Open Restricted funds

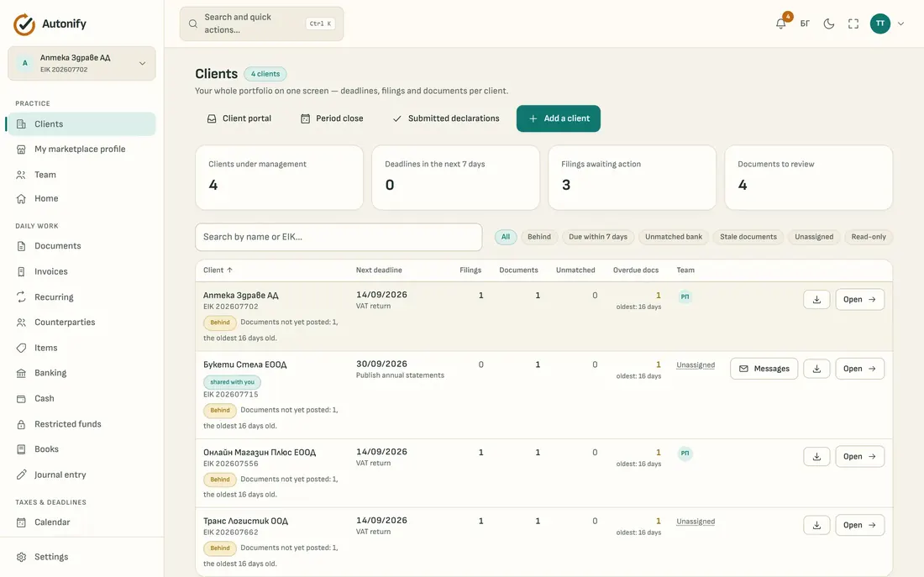pos(82,424)
